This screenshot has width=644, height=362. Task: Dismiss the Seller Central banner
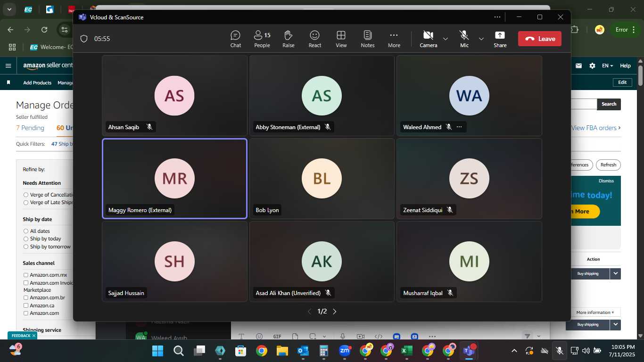point(606,181)
